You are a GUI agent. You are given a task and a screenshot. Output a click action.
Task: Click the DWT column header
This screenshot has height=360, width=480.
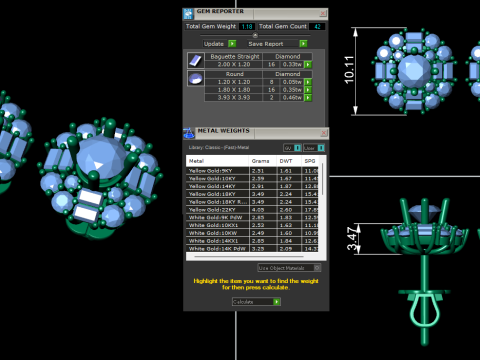click(x=289, y=161)
